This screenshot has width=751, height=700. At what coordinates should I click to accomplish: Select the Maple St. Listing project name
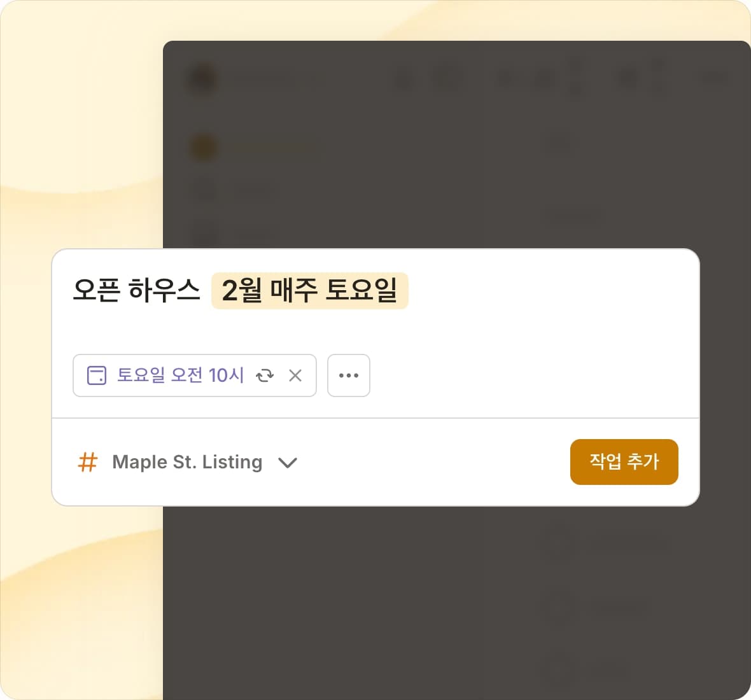tap(187, 462)
